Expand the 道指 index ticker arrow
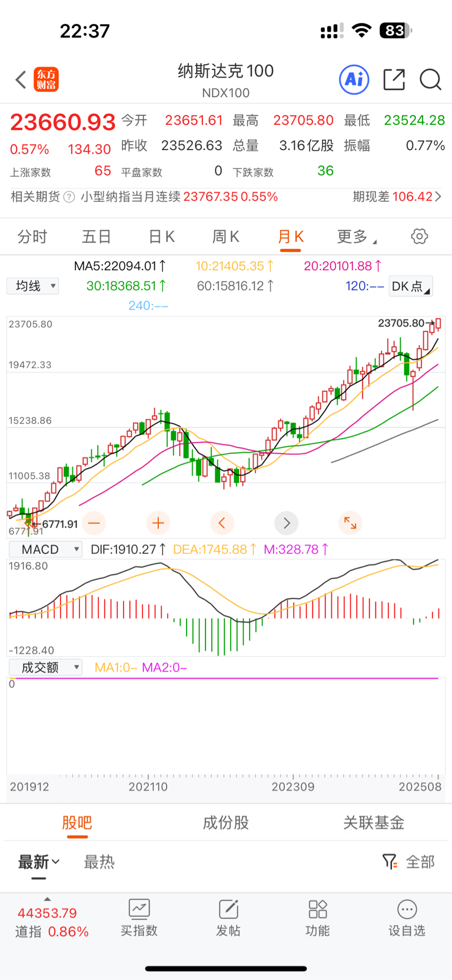Image resolution: width=452 pixels, height=980 pixels. [47, 899]
